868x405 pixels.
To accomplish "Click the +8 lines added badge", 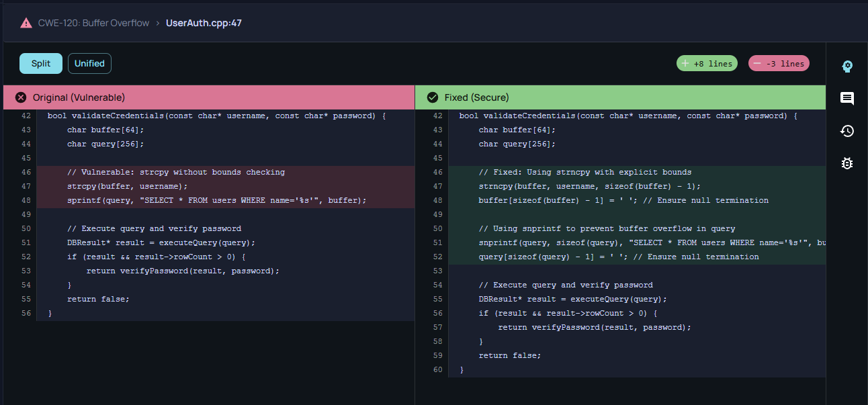I will 707,64.
